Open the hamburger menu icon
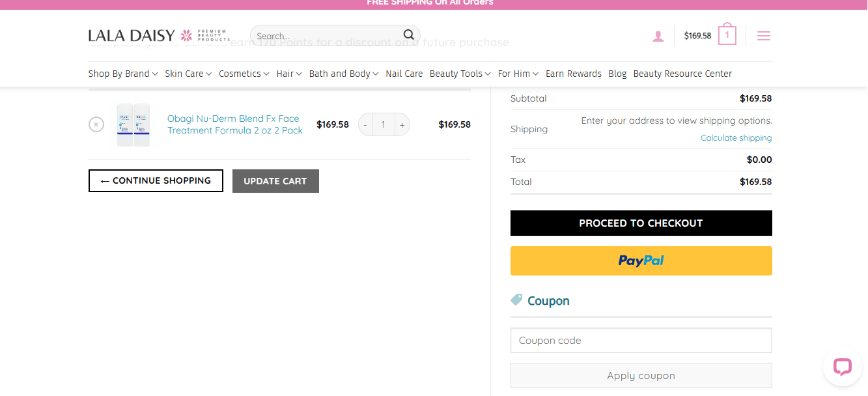Screen dimensions: 868x396 pyautogui.click(x=764, y=36)
